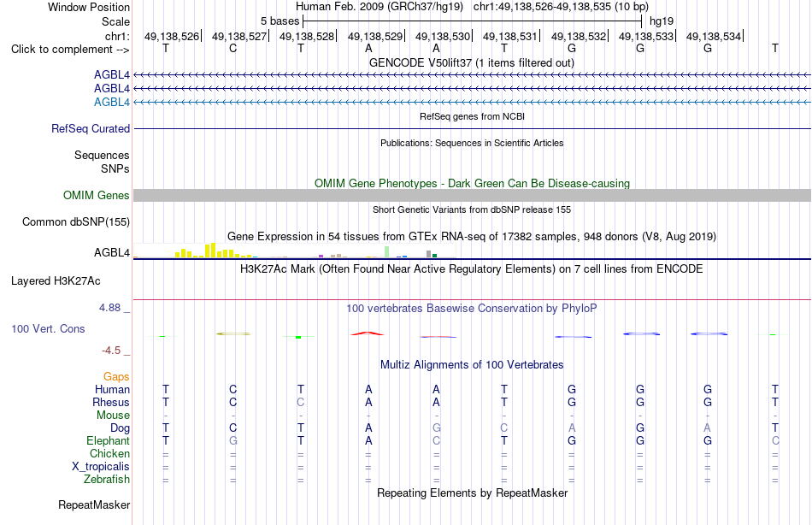
Task: Click the -4.5 conservation scale value
Action: point(111,351)
